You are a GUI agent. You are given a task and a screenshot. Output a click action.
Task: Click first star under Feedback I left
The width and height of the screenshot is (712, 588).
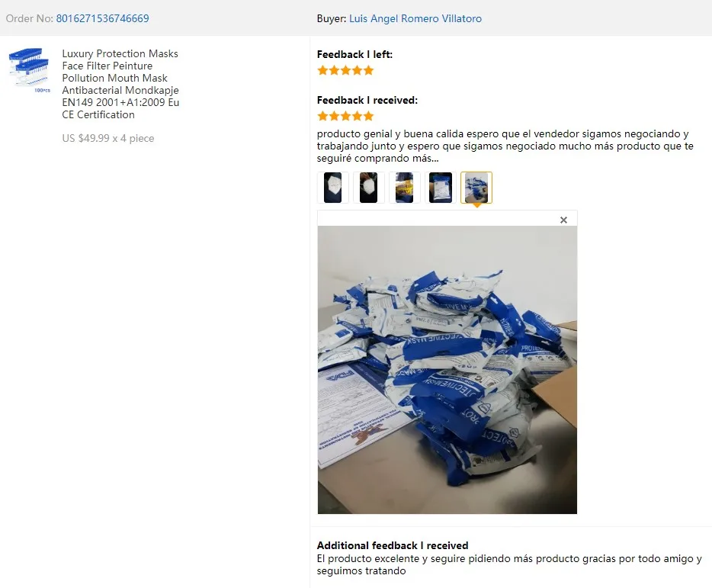tap(322, 70)
